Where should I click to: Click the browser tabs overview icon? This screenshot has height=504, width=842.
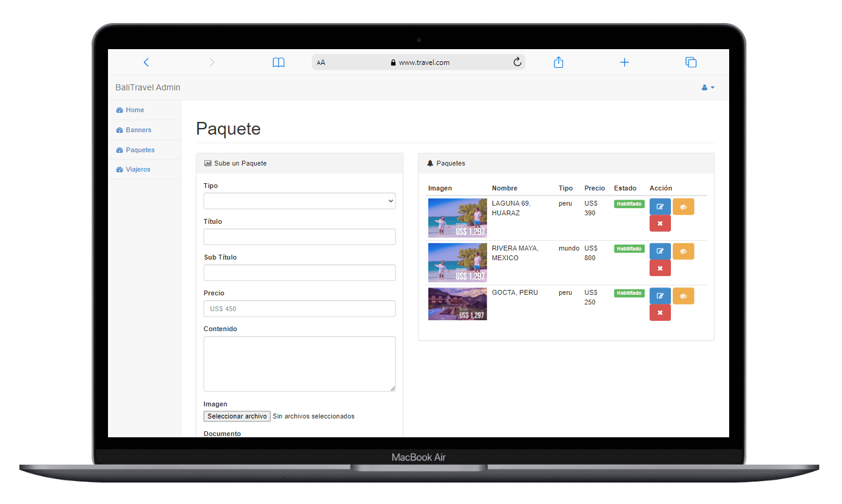point(691,62)
